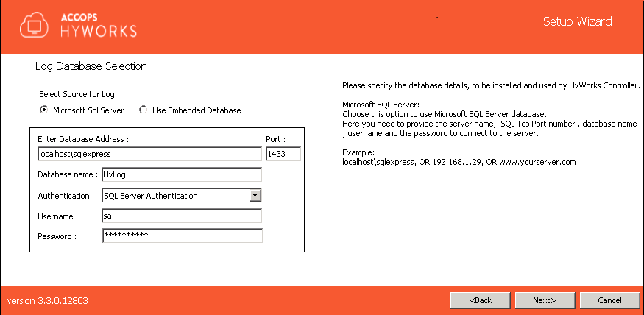Open the Authentication dropdown arrow
644x315 pixels.
(255, 196)
